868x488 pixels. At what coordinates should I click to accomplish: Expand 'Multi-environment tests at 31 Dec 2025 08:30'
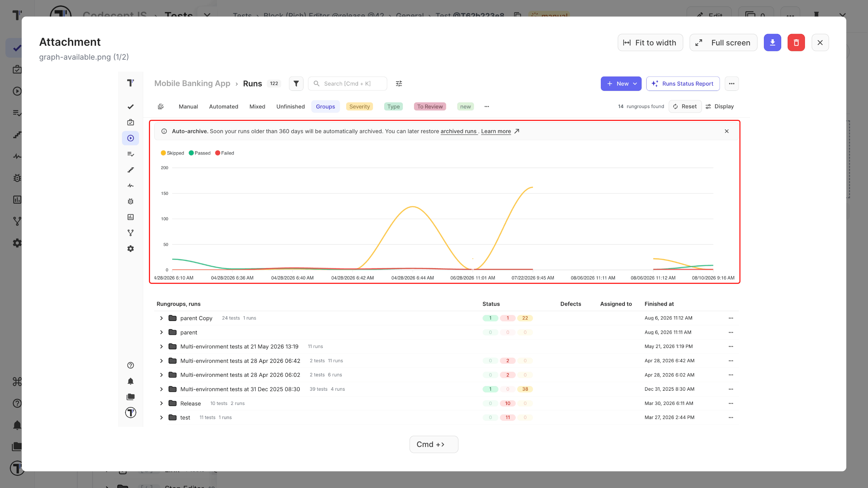(161, 389)
